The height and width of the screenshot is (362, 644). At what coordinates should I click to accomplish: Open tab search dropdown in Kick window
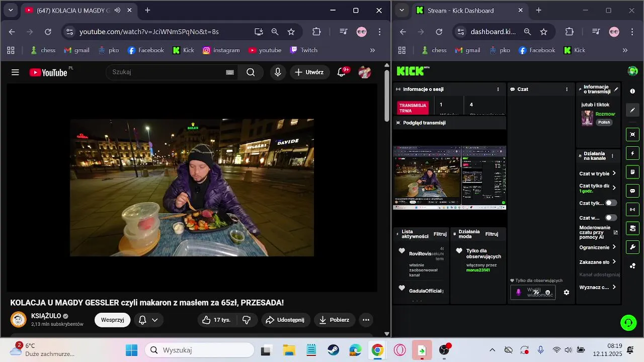click(401, 10)
